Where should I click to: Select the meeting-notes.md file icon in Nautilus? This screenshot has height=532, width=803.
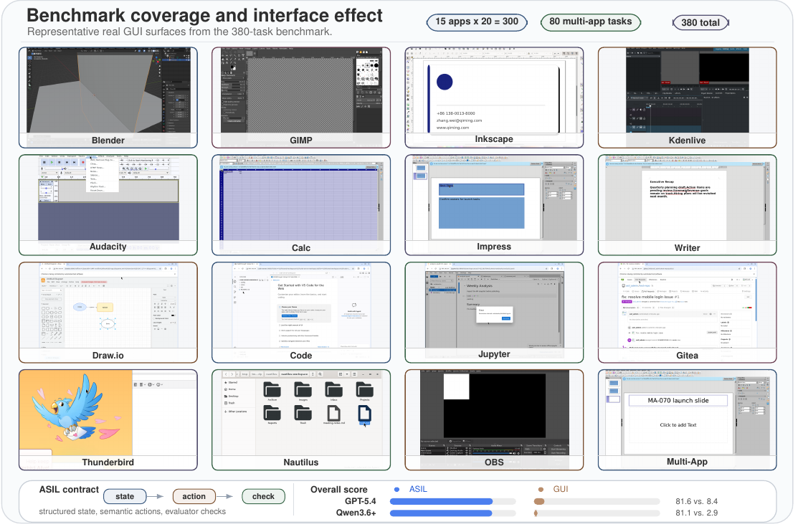[334, 413]
